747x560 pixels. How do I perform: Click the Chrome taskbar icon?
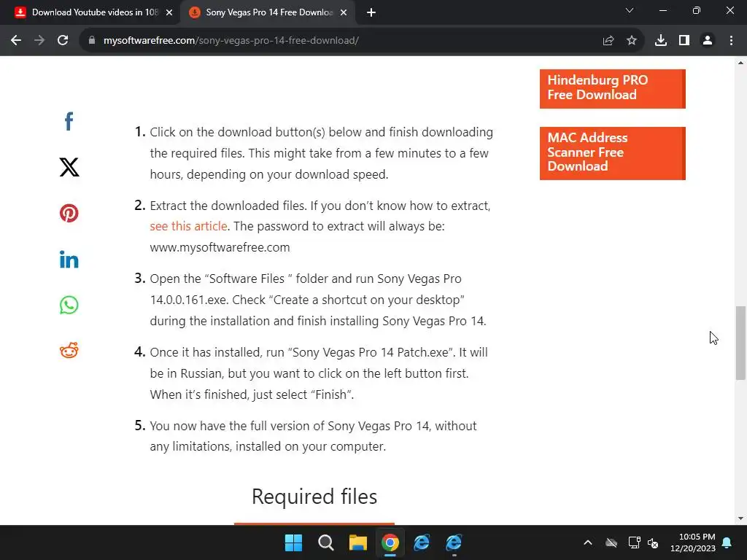pyautogui.click(x=390, y=542)
